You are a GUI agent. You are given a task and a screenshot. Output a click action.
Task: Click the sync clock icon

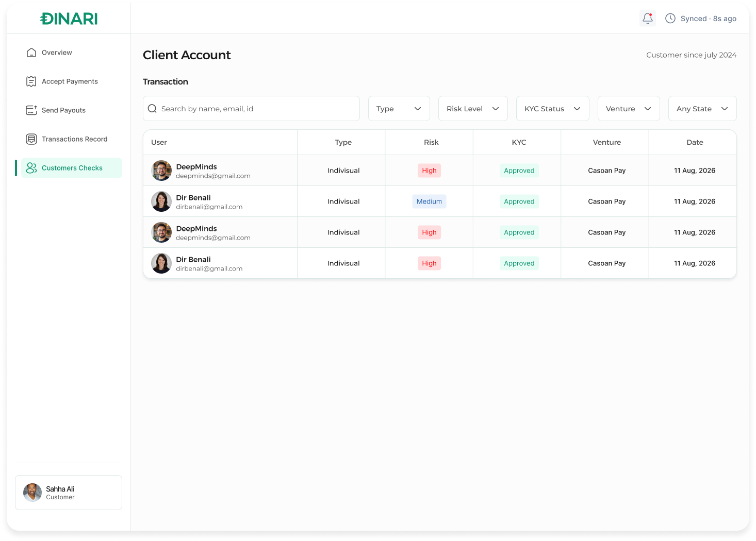pos(670,19)
